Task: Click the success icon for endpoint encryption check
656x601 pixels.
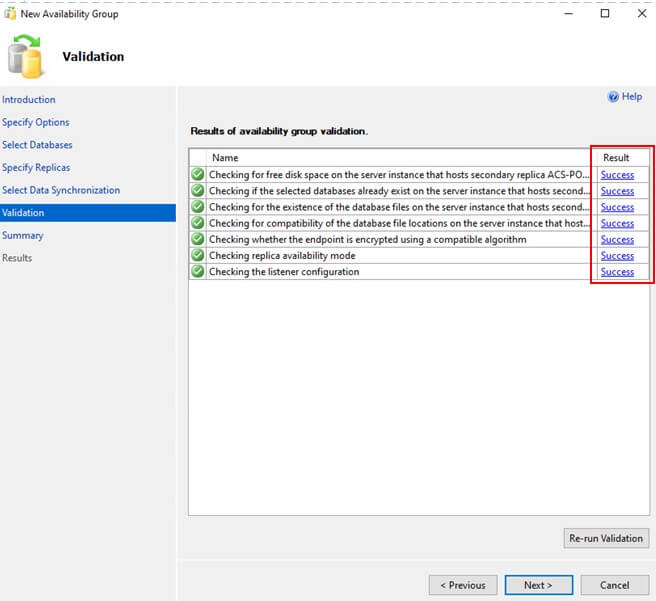Action: [x=198, y=240]
